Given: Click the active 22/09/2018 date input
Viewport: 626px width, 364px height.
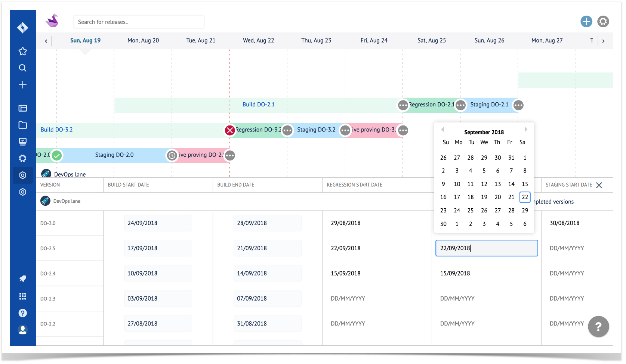Looking at the screenshot, I should [x=487, y=248].
